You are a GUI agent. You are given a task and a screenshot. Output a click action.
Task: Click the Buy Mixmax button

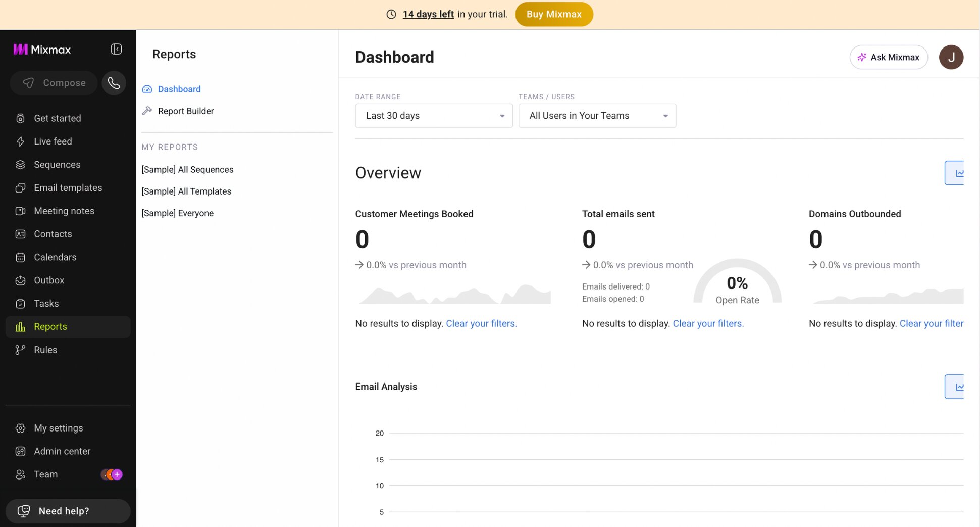coord(554,14)
